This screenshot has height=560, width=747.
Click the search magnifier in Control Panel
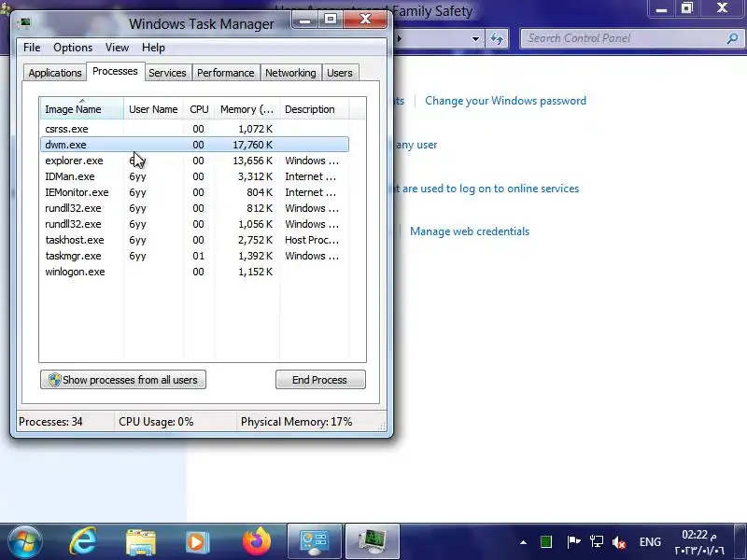(x=732, y=38)
